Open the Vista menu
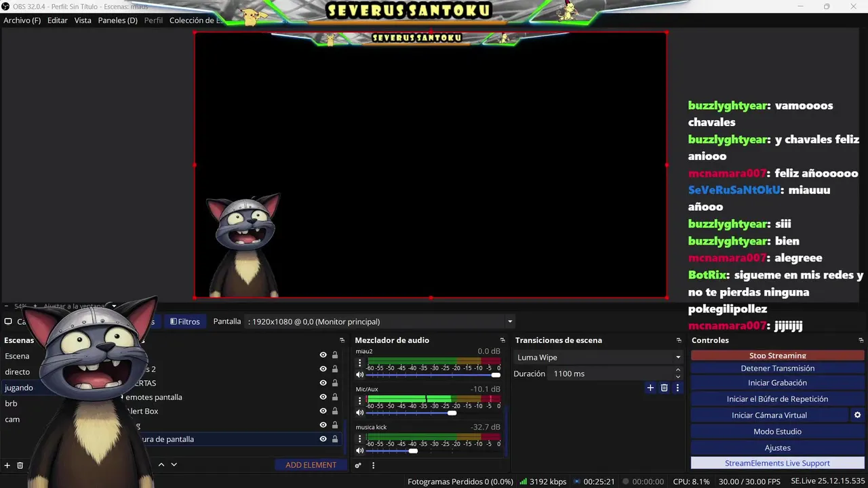Screen dimensions: 868x488 [83, 20]
